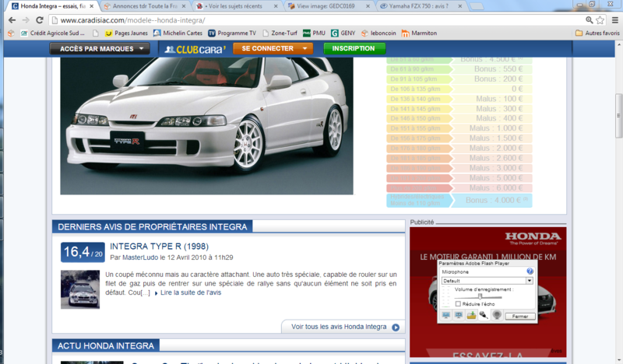Open the Flash local storage folder tab
This screenshot has width=623, height=364.
[471, 315]
